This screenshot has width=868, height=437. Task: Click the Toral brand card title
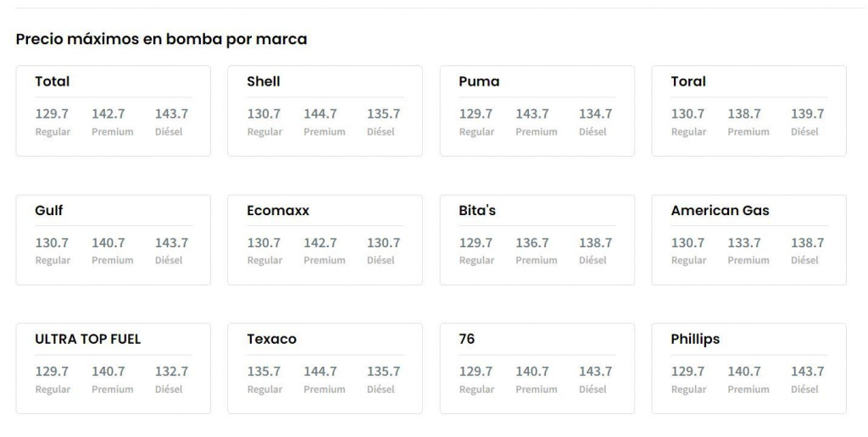click(688, 81)
